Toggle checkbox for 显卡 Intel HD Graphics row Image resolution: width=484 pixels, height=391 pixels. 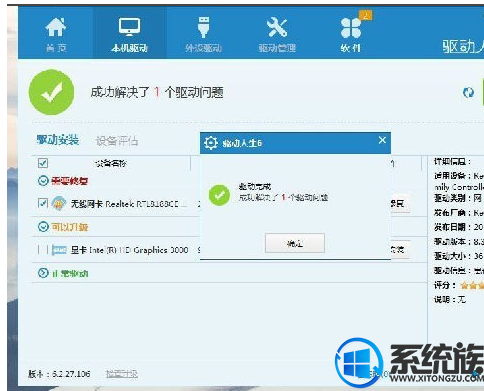(x=43, y=249)
